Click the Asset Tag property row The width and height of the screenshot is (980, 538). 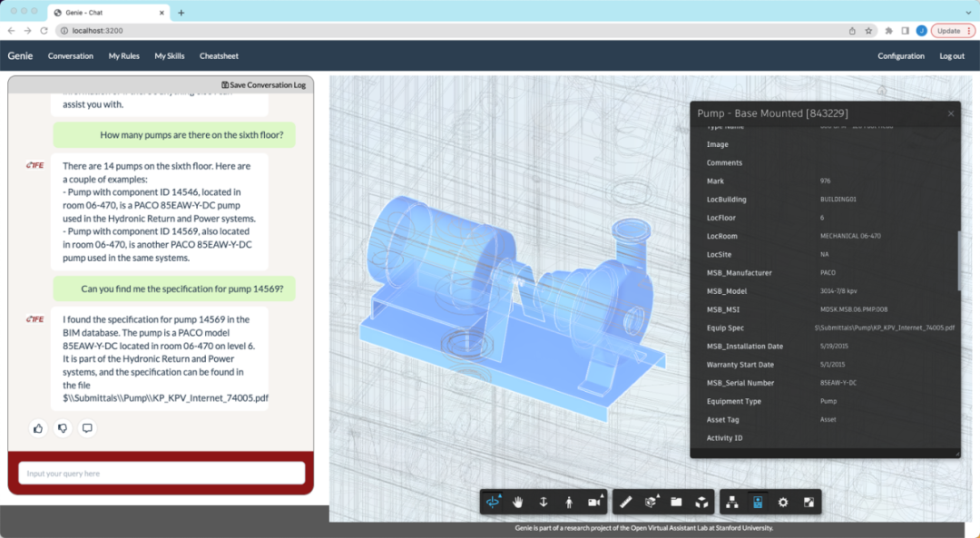[x=825, y=419]
